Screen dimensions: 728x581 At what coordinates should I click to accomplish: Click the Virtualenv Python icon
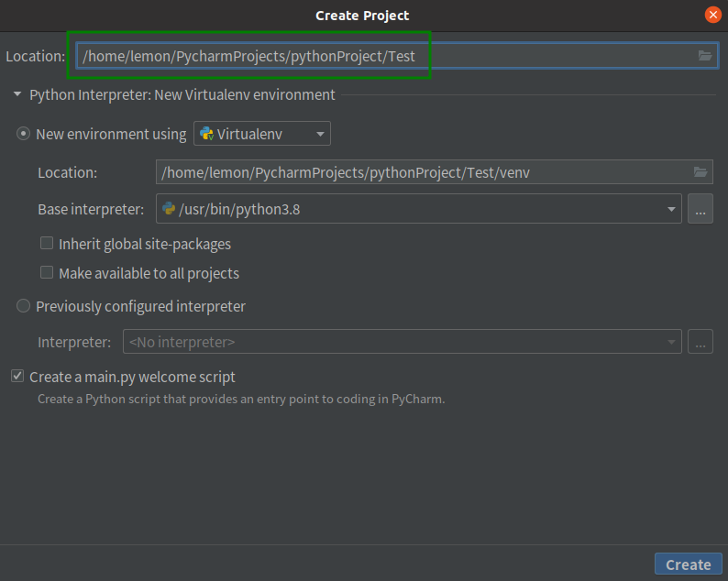[x=206, y=134]
